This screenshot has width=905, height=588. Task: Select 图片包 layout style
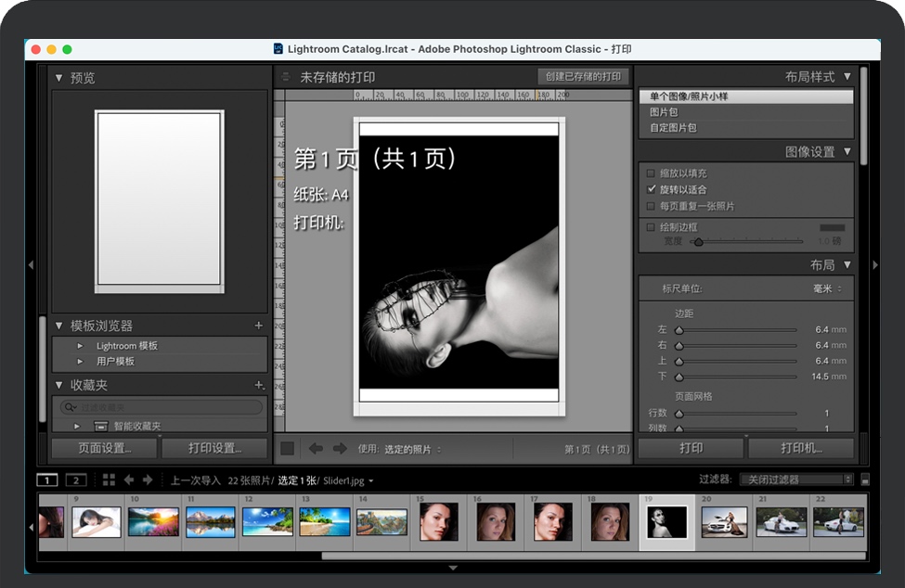point(665,112)
